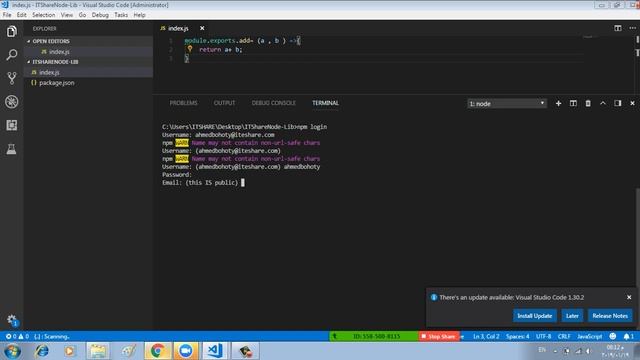Viewport: 640px width, 360px height.
Task: Create a new terminal with the plus icon
Action: pyautogui.click(x=558, y=104)
